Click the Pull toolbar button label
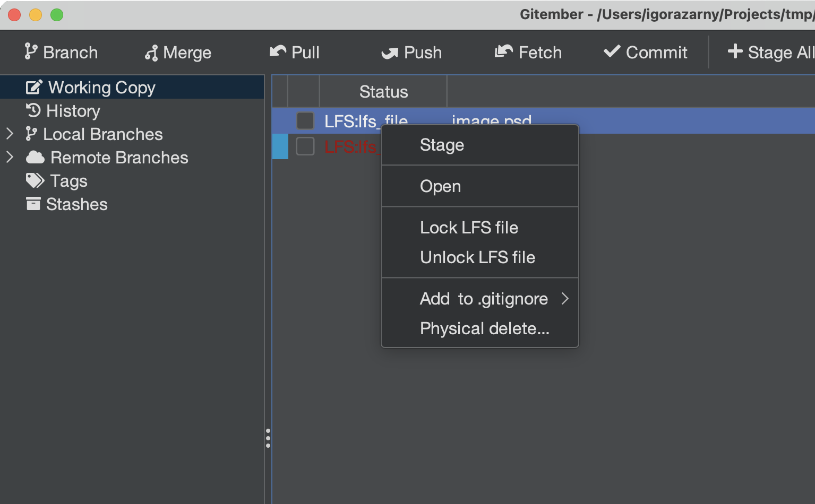The width and height of the screenshot is (815, 504). (x=306, y=53)
